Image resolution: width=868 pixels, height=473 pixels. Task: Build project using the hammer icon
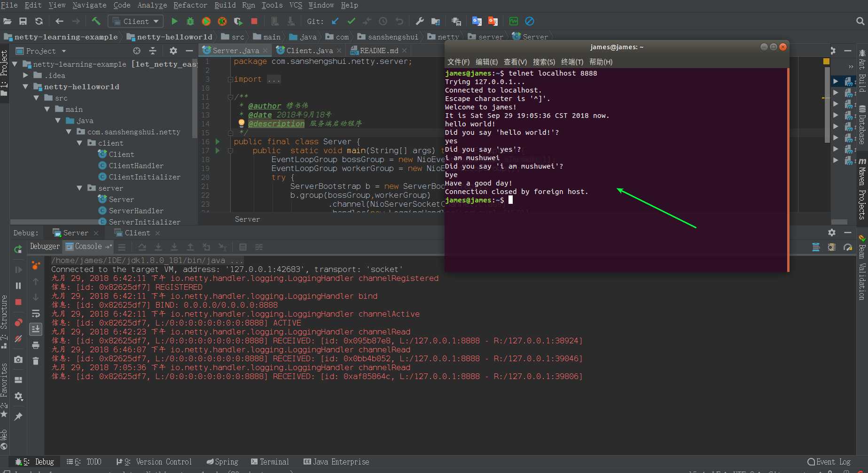pyautogui.click(x=96, y=21)
